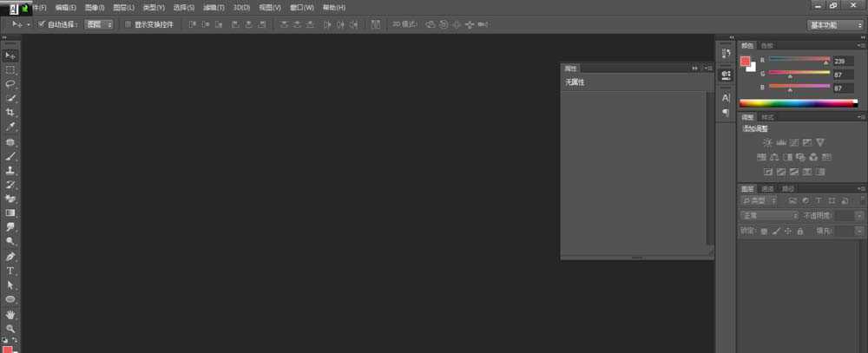The image size is (868, 353).
Task: Switch to the 通道 tab
Action: click(767, 188)
